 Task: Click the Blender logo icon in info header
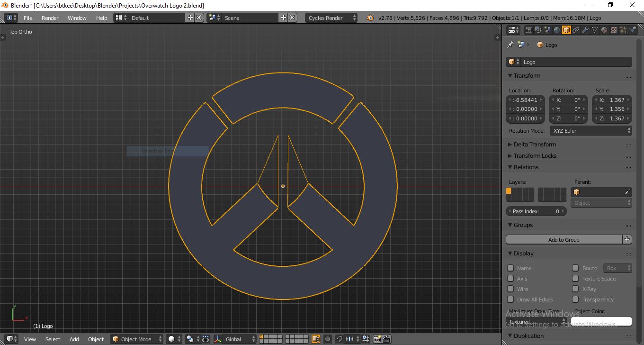point(369,18)
